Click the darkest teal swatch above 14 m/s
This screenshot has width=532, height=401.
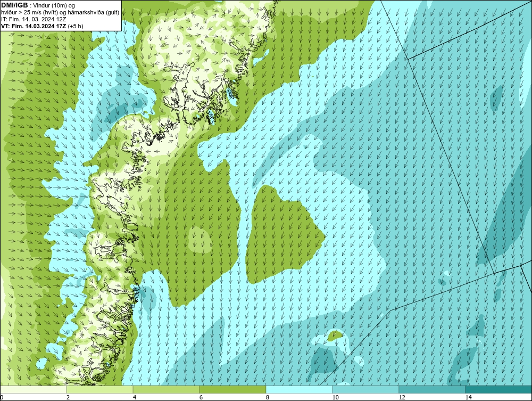(x=499, y=389)
